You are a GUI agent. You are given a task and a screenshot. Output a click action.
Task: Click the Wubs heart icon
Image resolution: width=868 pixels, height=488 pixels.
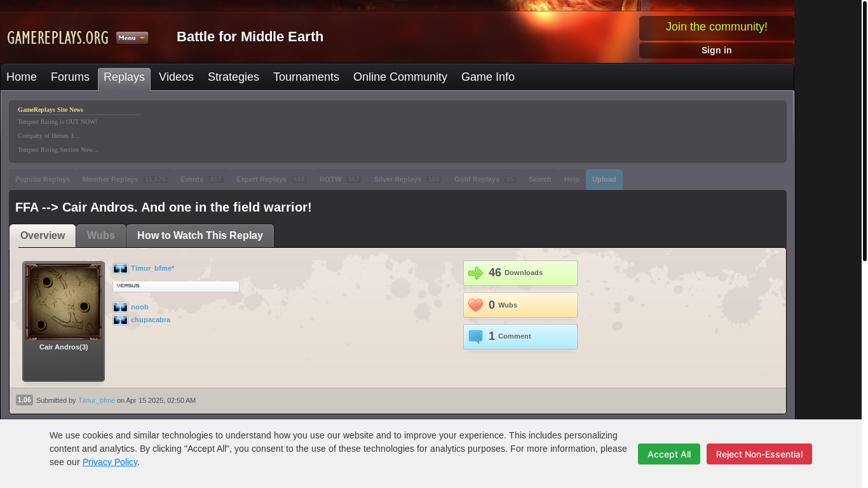[475, 305]
